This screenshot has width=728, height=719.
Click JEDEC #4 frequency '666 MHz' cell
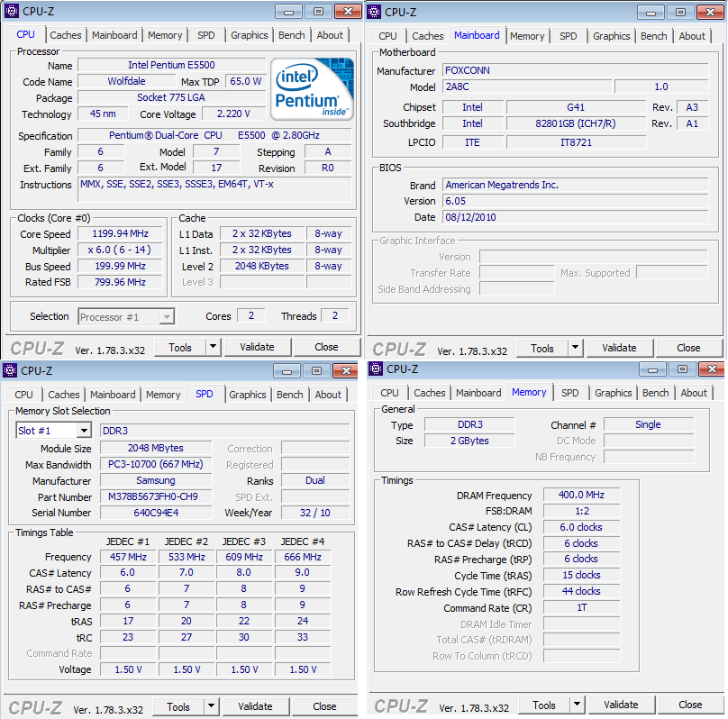(303, 557)
